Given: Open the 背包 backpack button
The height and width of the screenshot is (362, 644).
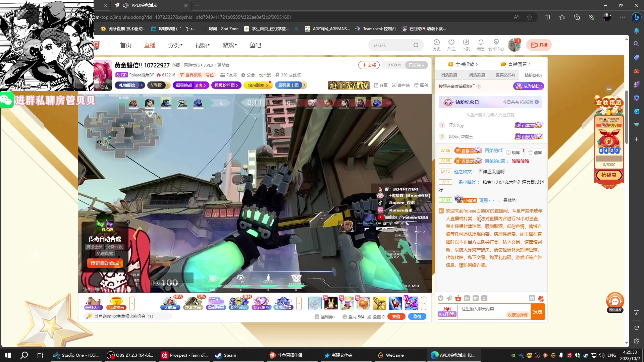Looking at the screenshot, I should [x=417, y=317].
